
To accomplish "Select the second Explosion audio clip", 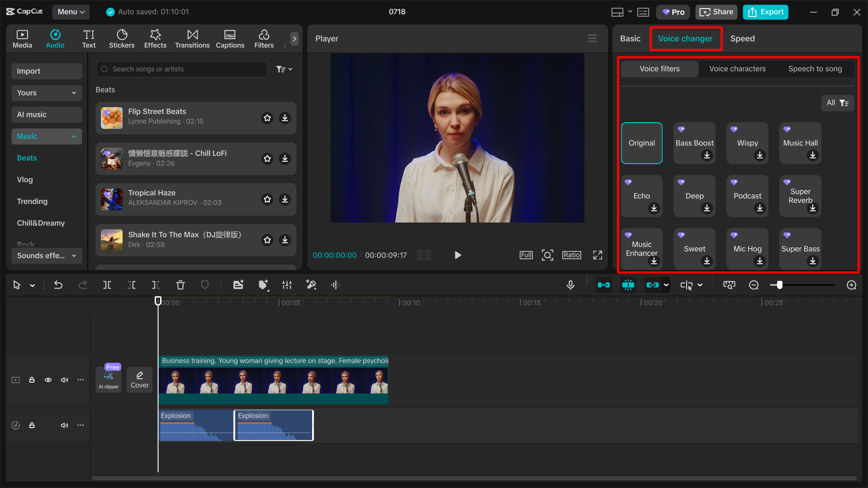I will [x=274, y=425].
